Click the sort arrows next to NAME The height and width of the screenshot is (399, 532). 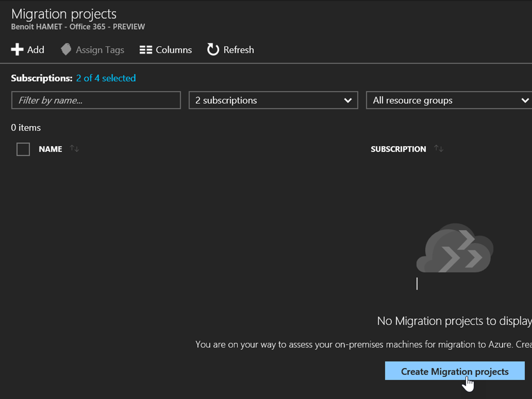click(x=75, y=149)
